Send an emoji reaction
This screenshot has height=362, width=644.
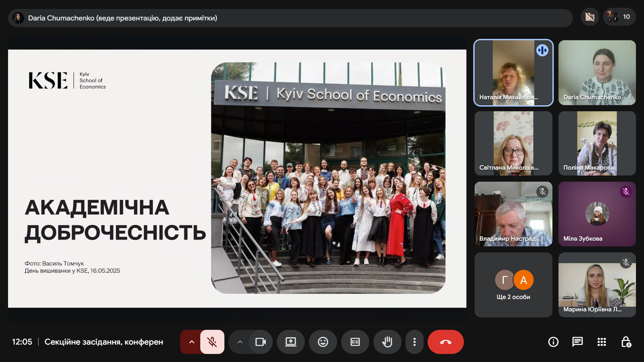click(x=323, y=342)
